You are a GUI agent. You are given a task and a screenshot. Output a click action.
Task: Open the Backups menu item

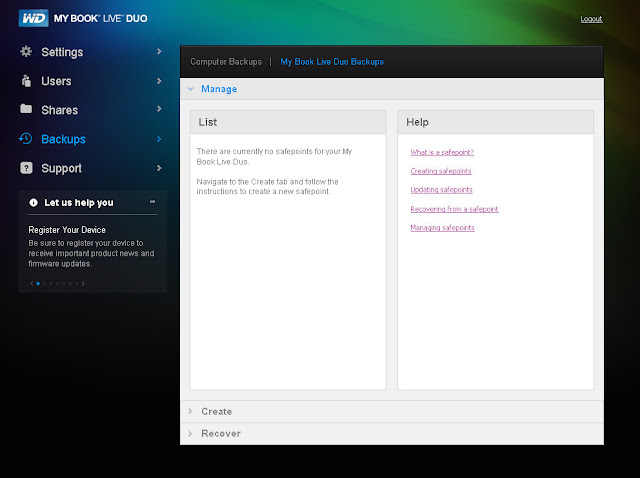point(63,139)
